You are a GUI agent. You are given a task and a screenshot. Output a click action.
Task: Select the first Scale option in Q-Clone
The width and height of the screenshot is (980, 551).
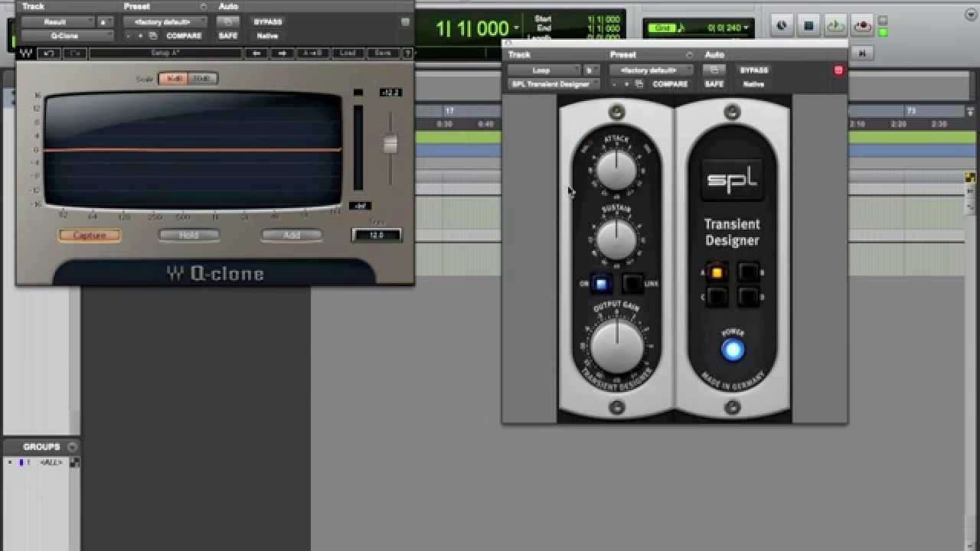pos(173,79)
